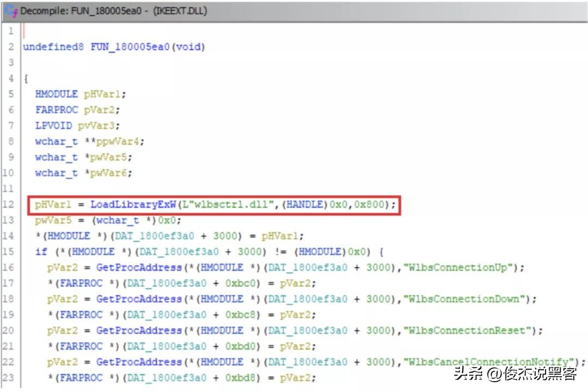Select the "WlbsConnectionReset" string
The image size is (588, 392).
(x=467, y=330)
